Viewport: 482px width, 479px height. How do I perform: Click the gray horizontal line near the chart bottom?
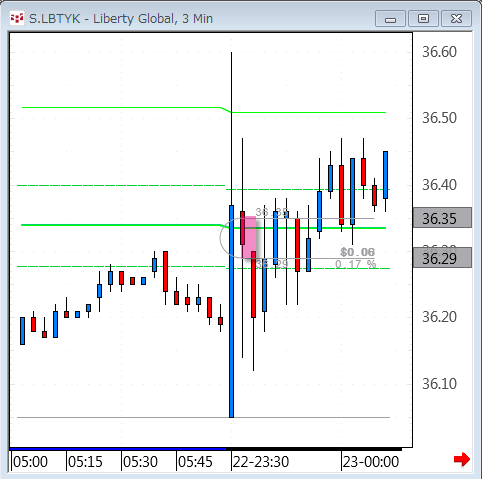pos(203,417)
